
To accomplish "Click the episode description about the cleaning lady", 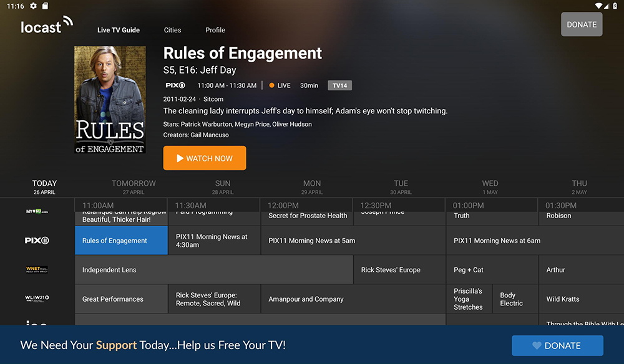I will click(305, 111).
